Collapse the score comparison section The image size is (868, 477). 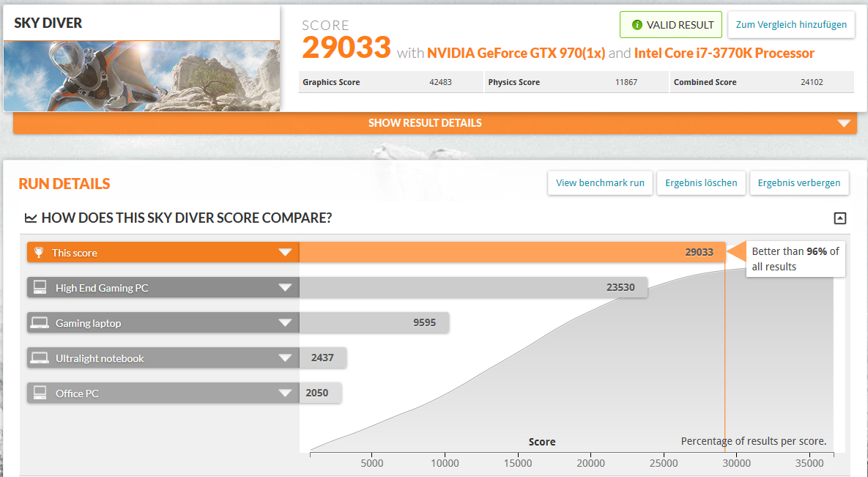click(839, 218)
